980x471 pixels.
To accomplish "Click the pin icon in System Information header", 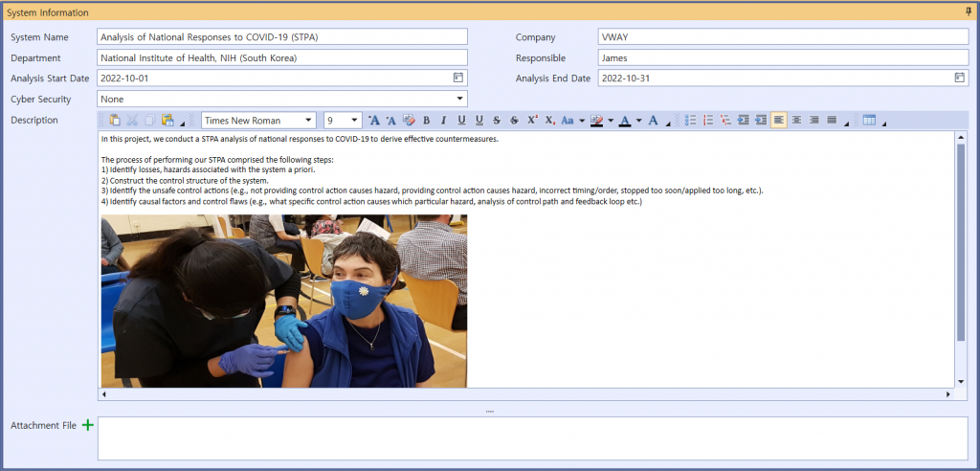I will click(x=969, y=11).
